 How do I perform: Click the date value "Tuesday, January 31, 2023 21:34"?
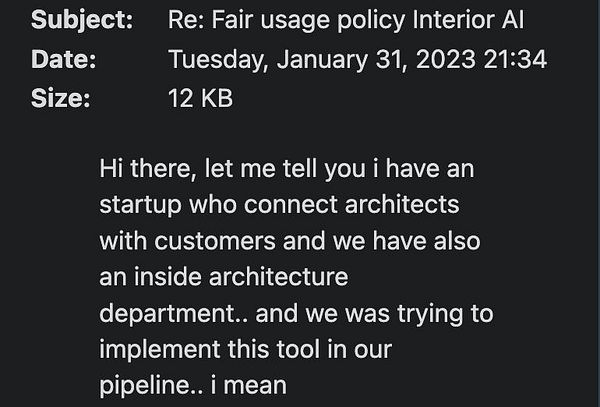pos(358,60)
